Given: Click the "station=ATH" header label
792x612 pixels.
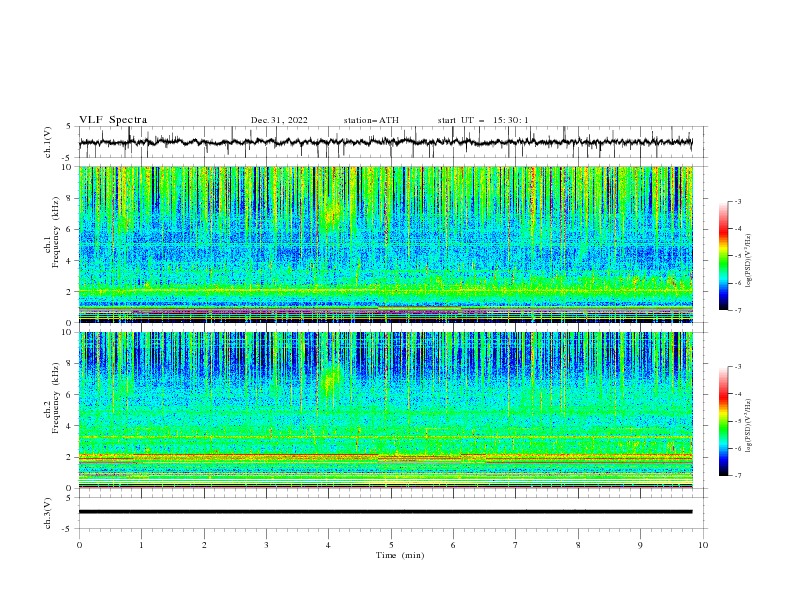Looking at the screenshot, I should click(371, 120).
